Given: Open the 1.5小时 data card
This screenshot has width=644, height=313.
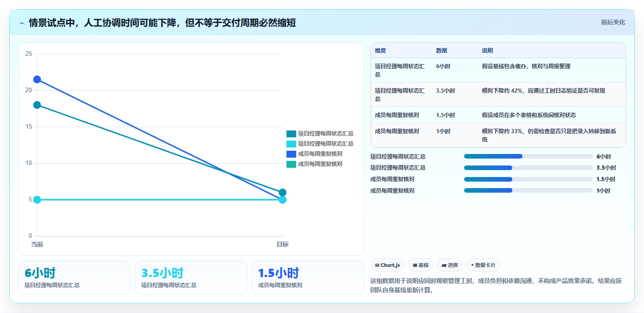Looking at the screenshot, I should (x=308, y=278).
